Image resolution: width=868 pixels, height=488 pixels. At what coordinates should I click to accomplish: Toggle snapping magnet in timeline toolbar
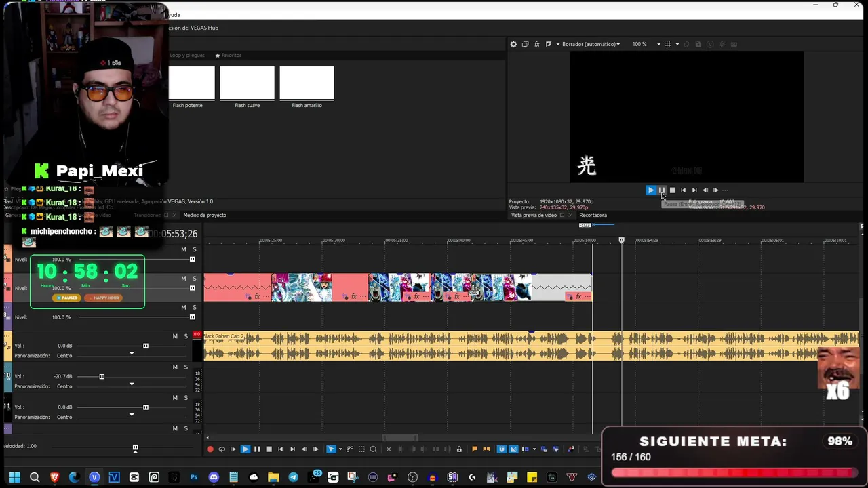click(502, 449)
